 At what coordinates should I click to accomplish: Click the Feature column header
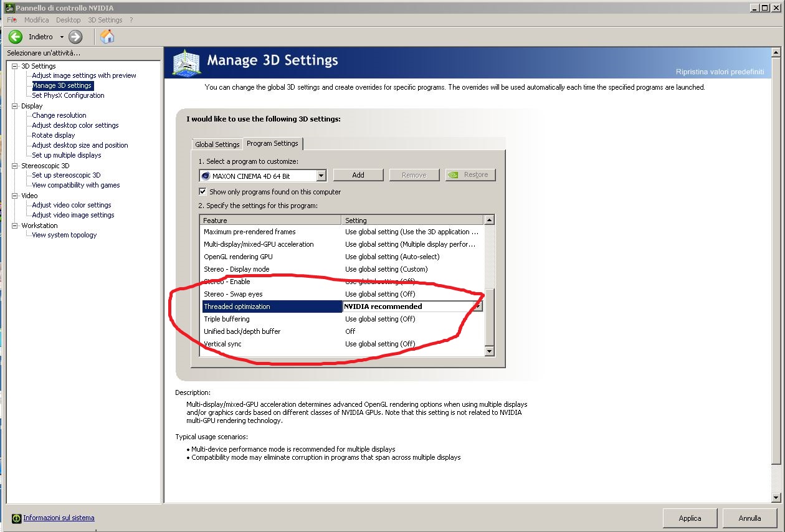click(270, 220)
